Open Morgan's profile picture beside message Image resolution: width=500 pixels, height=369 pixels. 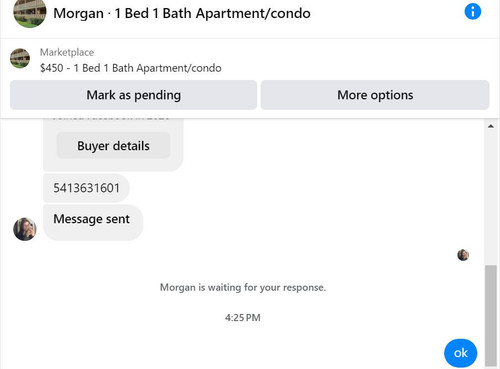pos(25,229)
